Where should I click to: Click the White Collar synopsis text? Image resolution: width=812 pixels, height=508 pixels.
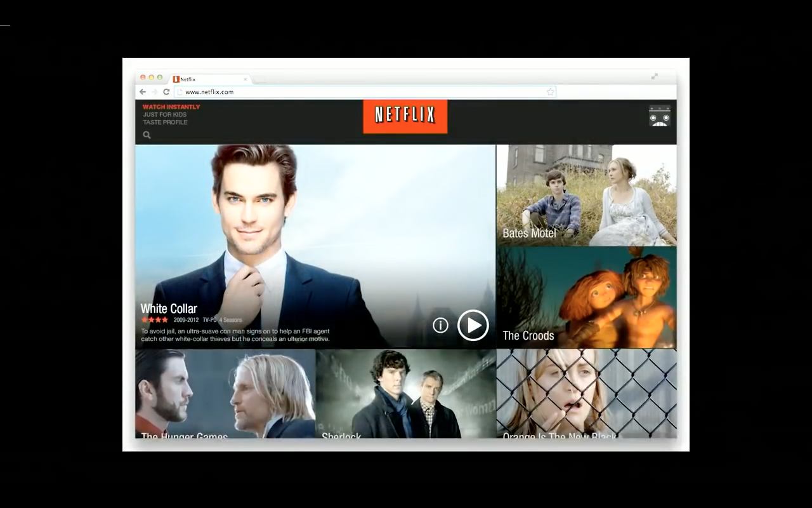pyautogui.click(x=235, y=335)
